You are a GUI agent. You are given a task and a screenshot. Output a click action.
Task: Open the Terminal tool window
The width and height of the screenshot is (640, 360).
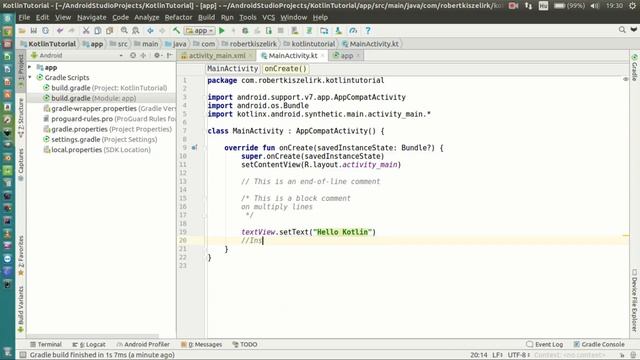pyautogui.click(x=46, y=344)
